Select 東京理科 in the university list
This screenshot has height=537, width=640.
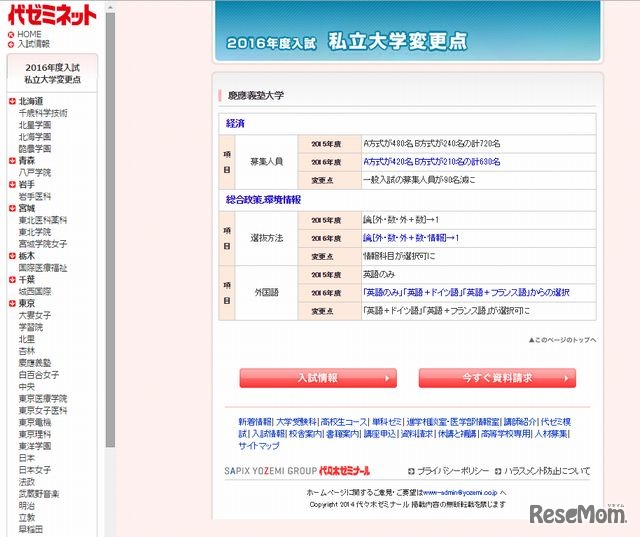pos(35,434)
